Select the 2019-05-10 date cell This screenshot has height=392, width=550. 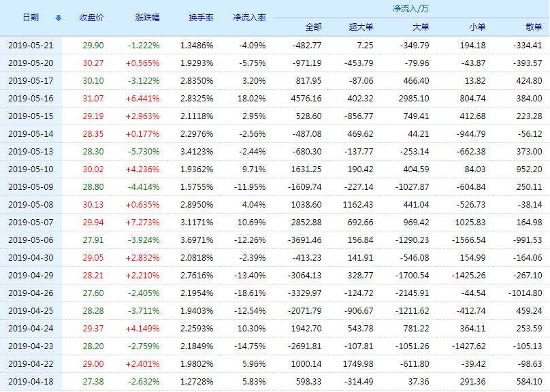tap(31, 169)
